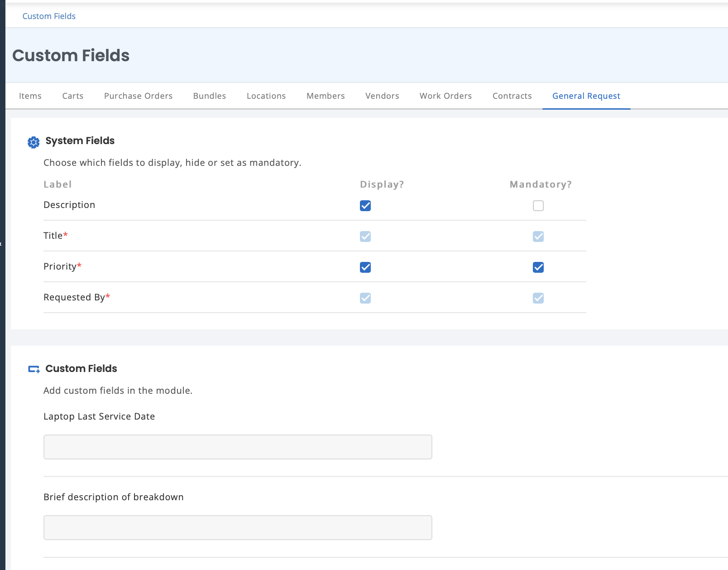The height and width of the screenshot is (570, 728).
Task: Switch to the Items tab
Action: [30, 96]
